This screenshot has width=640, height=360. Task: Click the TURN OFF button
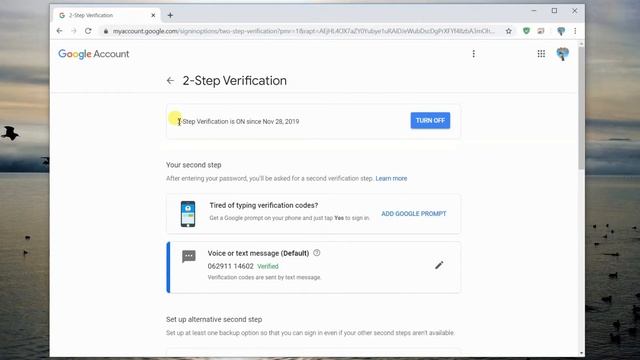coord(430,120)
